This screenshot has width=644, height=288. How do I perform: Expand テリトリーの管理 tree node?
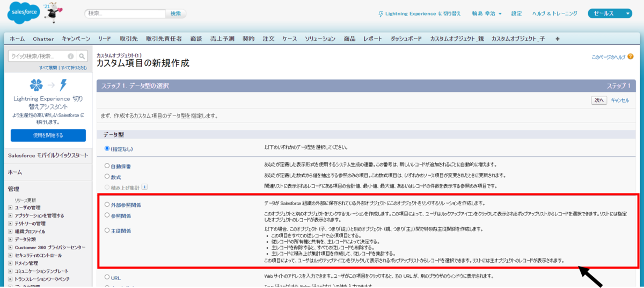pyautogui.click(x=10, y=224)
